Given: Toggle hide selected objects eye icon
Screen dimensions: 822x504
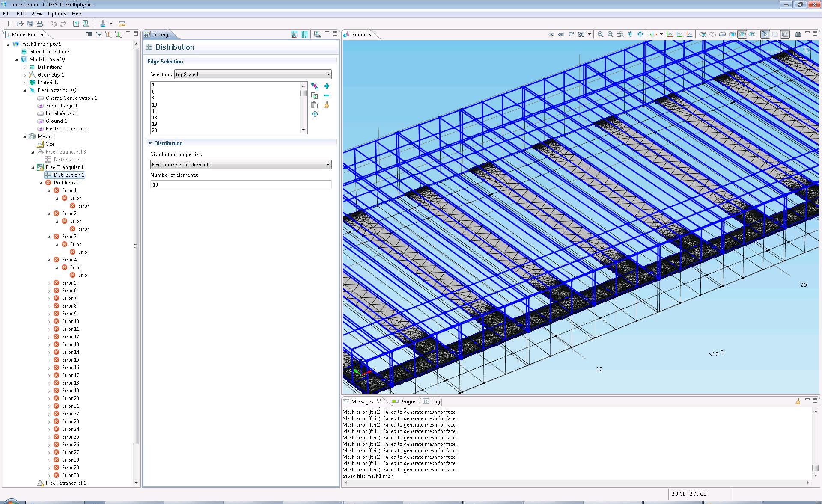Looking at the screenshot, I should click(x=551, y=34).
